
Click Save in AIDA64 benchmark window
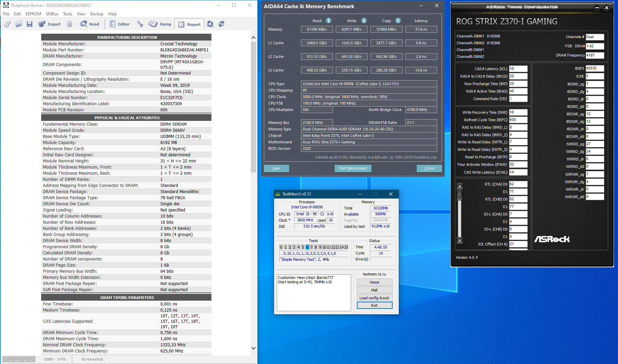click(x=276, y=168)
